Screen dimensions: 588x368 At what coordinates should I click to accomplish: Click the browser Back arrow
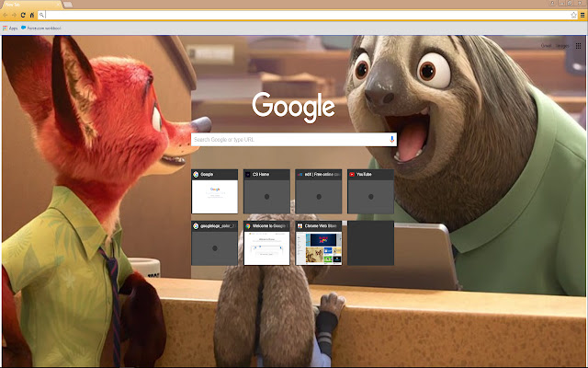pyautogui.click(x=5, y=15)
